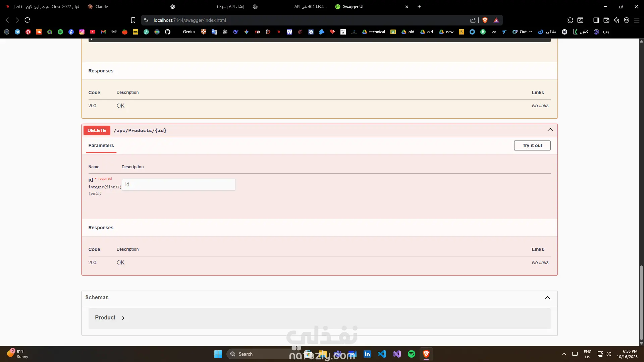Select the Parameters tab
Viewport: 644px width, 362px height.
coord(101,145)
